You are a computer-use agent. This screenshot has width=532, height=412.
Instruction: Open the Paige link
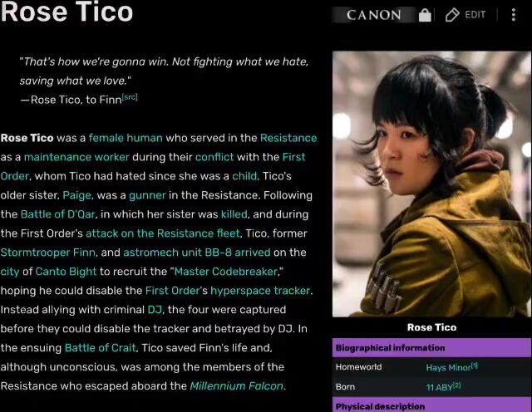pyautogui.click(x=77, y=196)
